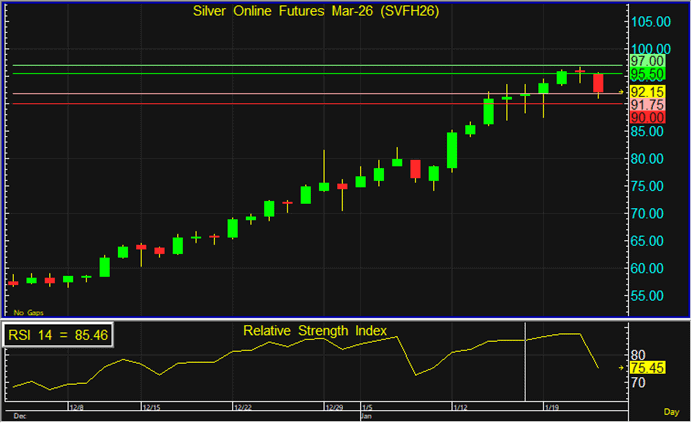692x423 pixels.
Task: Click the Jan month label on time axis
Action: pyautogui.click(x=364, y=415)
